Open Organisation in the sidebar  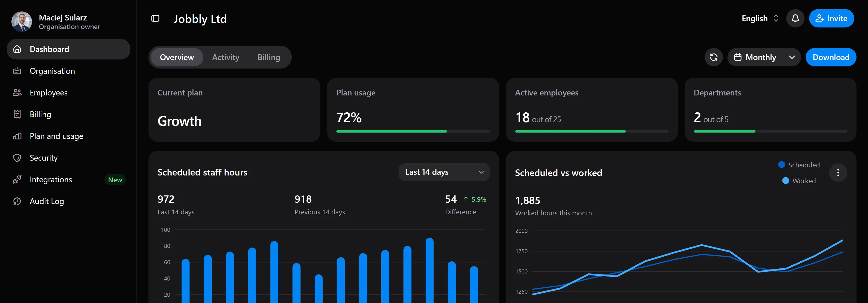[68, 71]
